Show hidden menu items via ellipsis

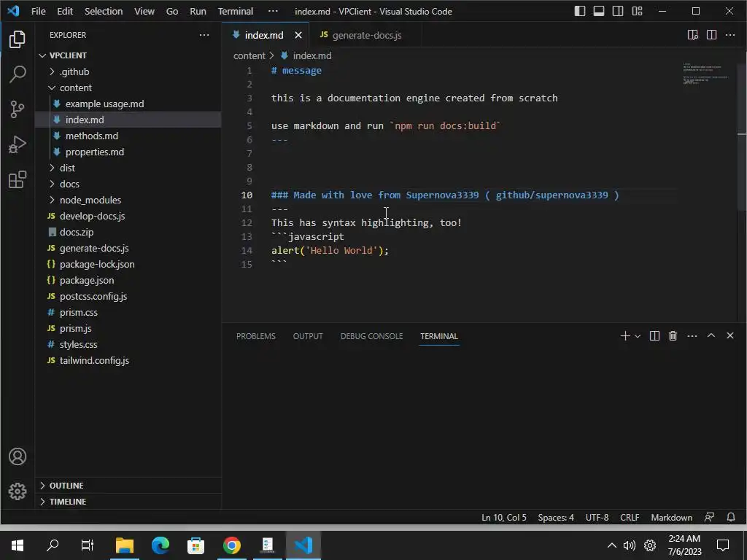(273, 11)
